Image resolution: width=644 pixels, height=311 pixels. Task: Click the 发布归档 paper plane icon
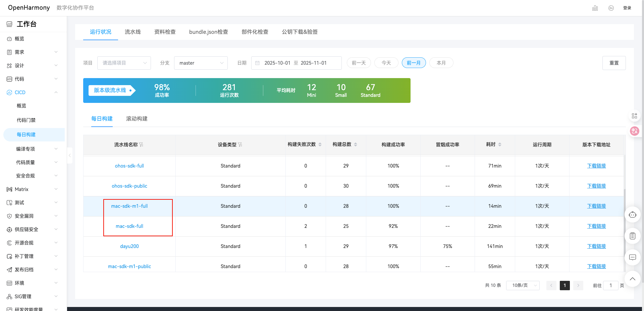(x=9, y=270)
